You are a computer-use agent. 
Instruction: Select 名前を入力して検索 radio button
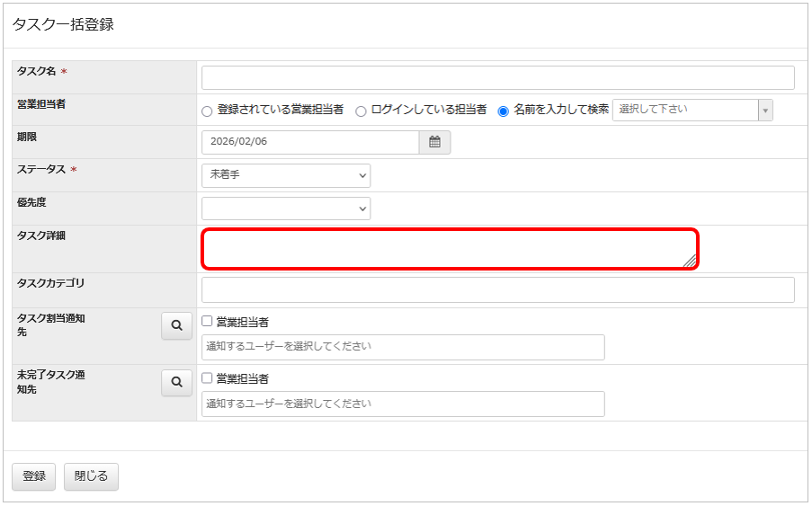tap(504, 111)
